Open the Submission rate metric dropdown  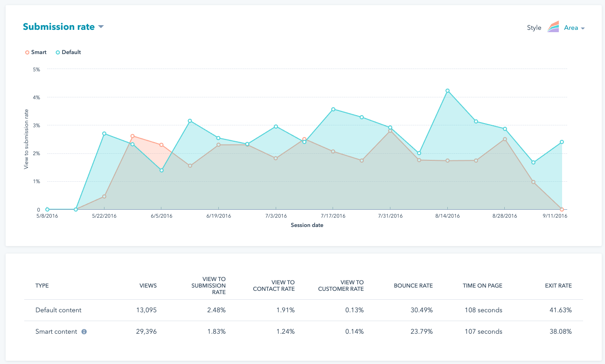click(x=63, y=27)
